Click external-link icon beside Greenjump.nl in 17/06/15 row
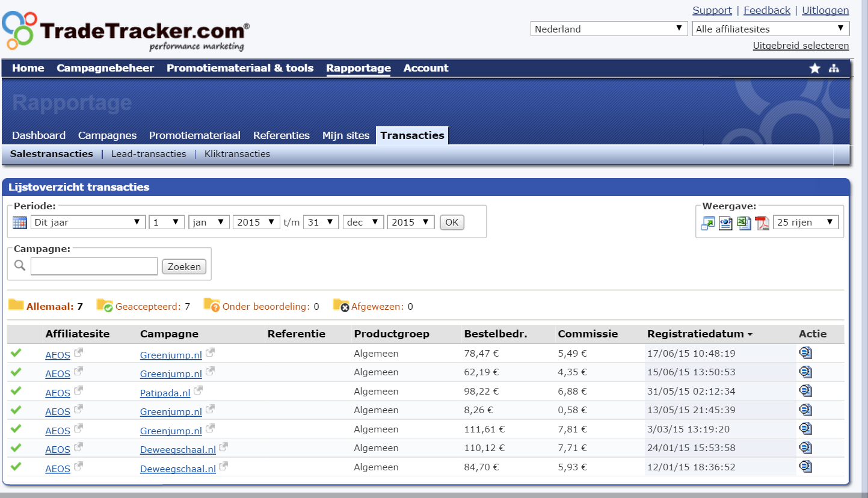868x498 pixels. pyautogui.click(x=210, y=352)
